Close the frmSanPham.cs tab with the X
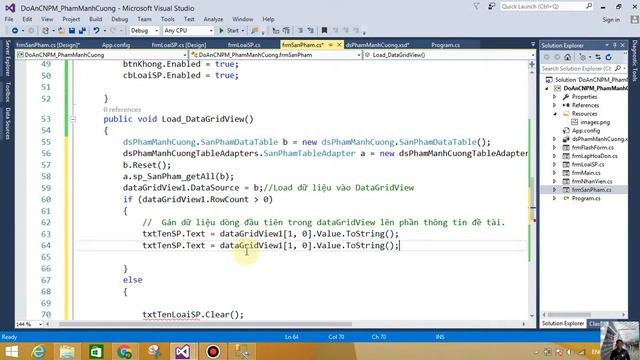The width and height of the screenshot is (640, 360). [339, 45]
